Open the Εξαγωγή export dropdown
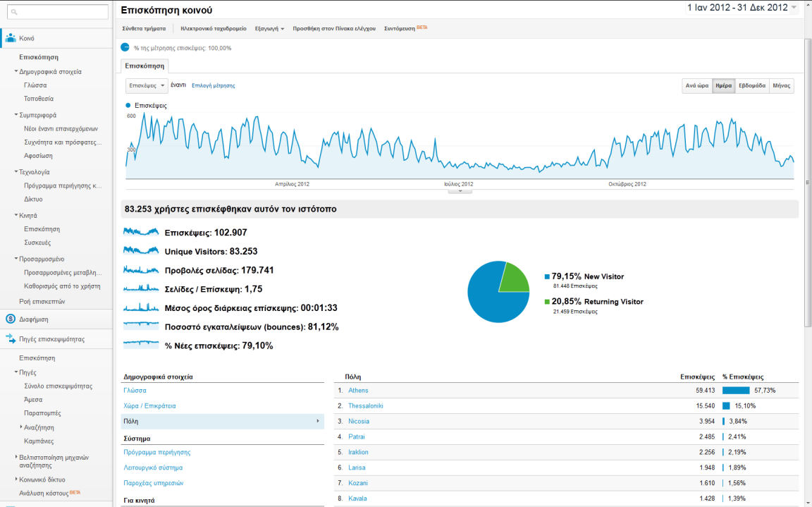The height and width of the screenshot is (507, 812). point(269,28)
